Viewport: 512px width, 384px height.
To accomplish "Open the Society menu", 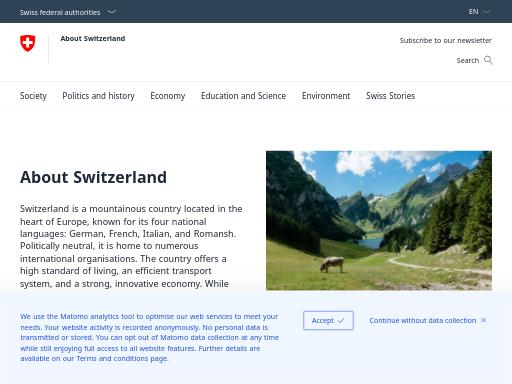I will pyautogui.click(x=33, y=96).
